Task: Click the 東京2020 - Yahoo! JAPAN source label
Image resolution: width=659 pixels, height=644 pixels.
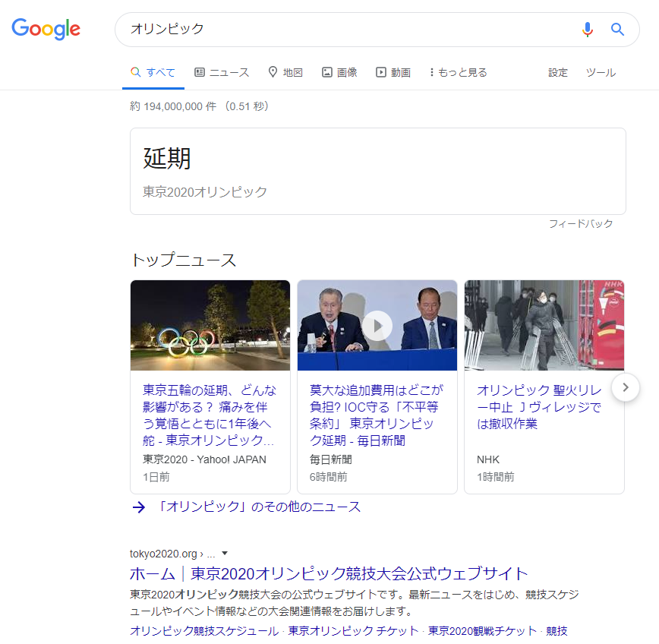Action: [x=204, y=459]
